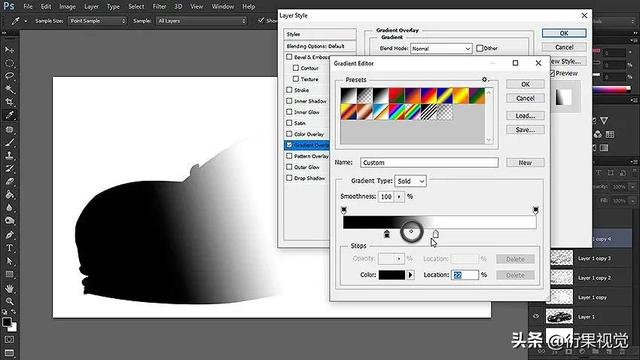Open gradient presets gear menu

click(x=485, y=80)
